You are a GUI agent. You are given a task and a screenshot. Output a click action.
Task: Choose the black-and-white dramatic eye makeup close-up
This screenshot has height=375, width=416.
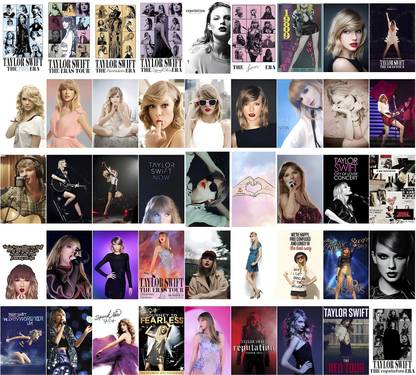392,265
